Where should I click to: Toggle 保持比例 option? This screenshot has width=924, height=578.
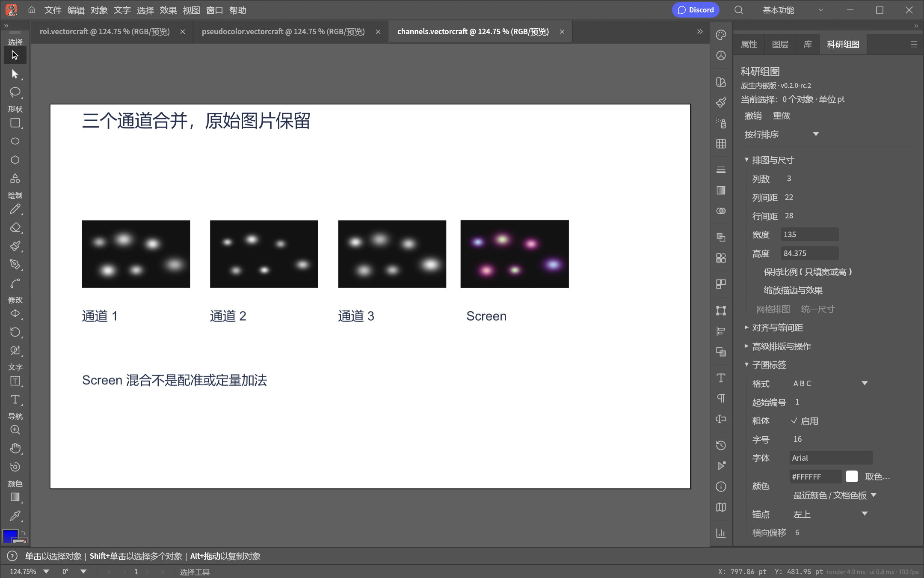pyautogui.click(x=808, y=272)
